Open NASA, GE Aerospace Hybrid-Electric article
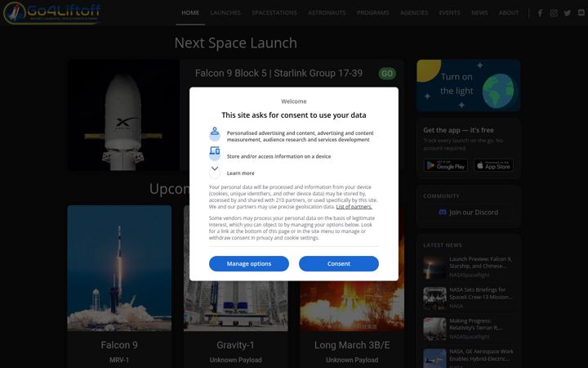The height and width of the screenshot is (368, 588). pyautogui.click(x=481, y=355)
